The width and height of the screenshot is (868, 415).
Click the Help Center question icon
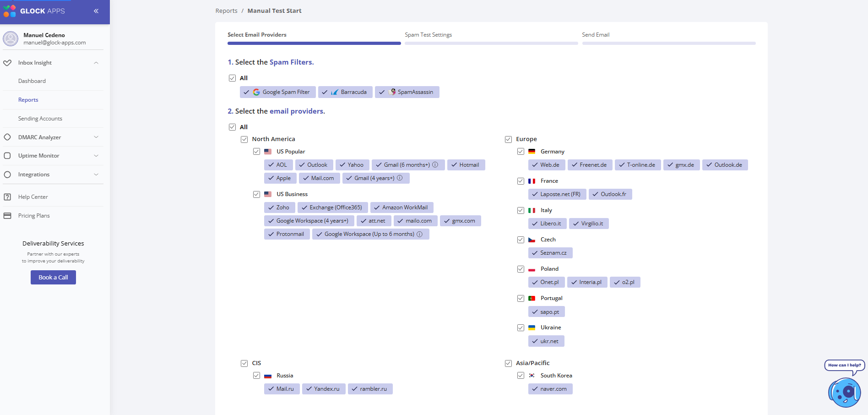pos(7,197)
